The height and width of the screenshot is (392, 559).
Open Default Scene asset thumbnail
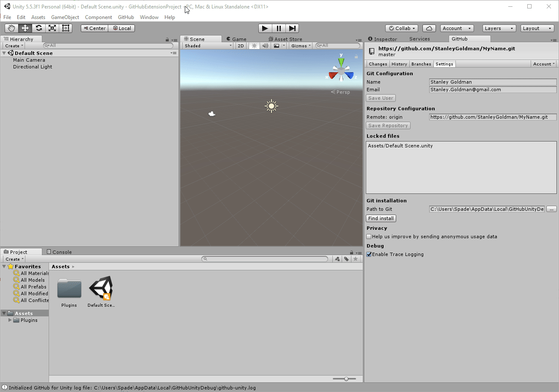pyautogui.click(x=101, y=289)
